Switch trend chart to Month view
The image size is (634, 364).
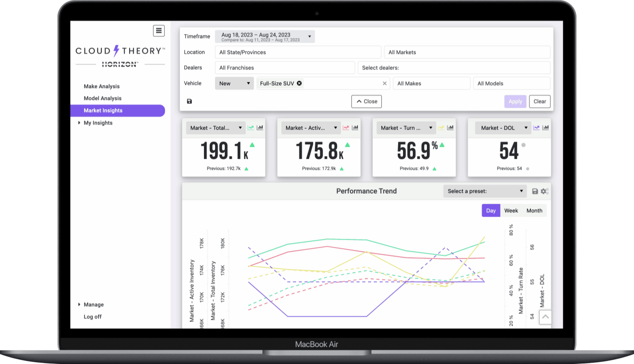pos(534,211)
